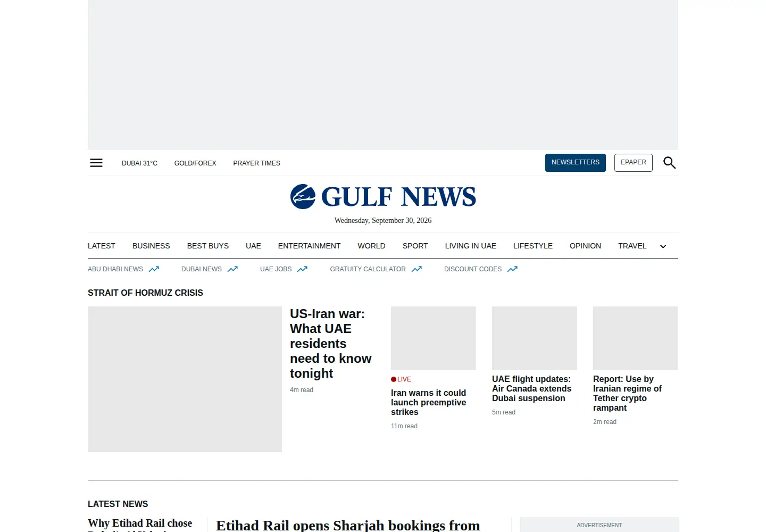The height and width of the screenshot is (532, 766).
Task: Expand more navigation sections chevron
Action: [x=663, y=246]
